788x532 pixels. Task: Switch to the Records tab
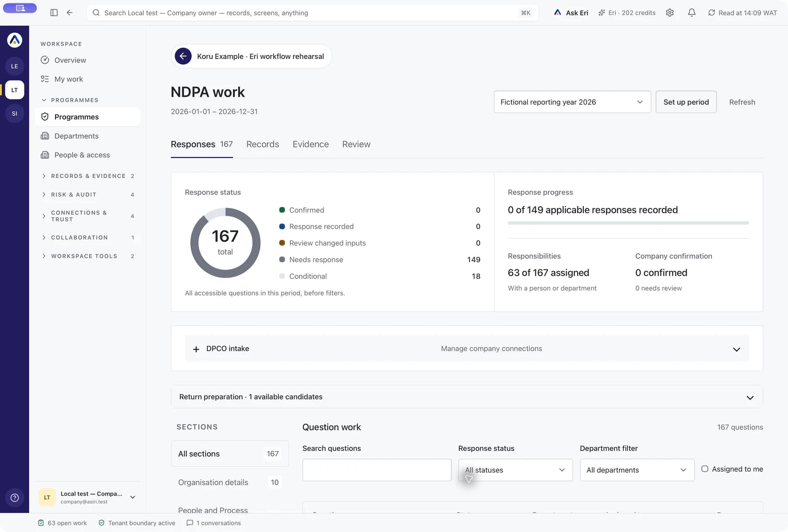(x=263, y=144)
